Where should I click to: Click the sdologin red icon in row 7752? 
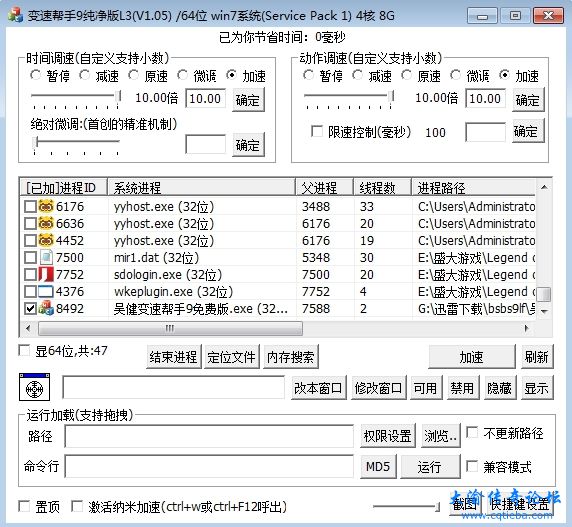(46, 274)
